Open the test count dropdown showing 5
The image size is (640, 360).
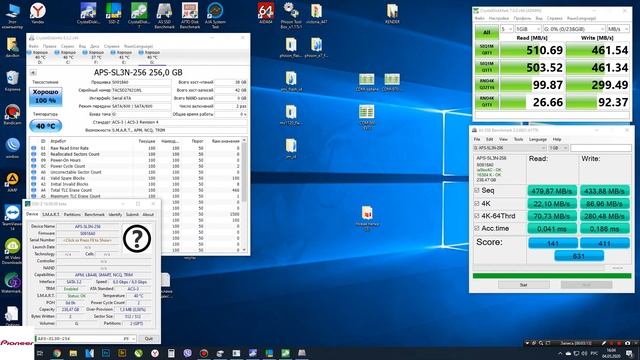pyautogui.click(x=507, y=29)
